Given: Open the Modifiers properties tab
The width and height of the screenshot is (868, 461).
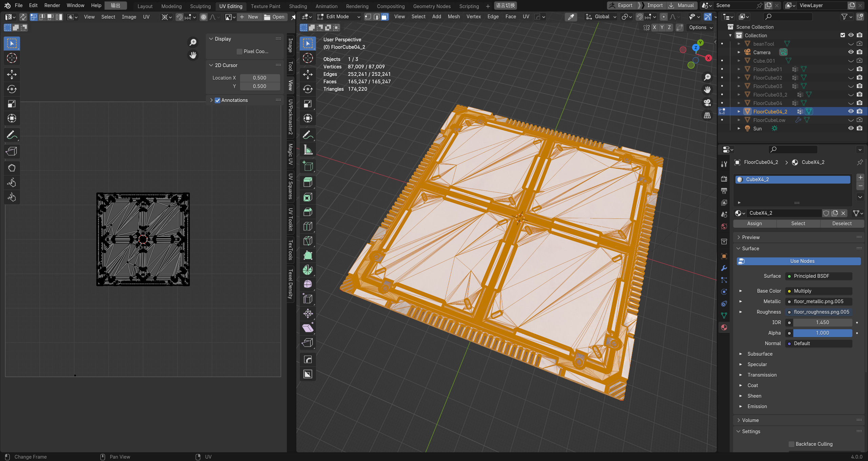Looking at the screenshot, I should 724,268.
